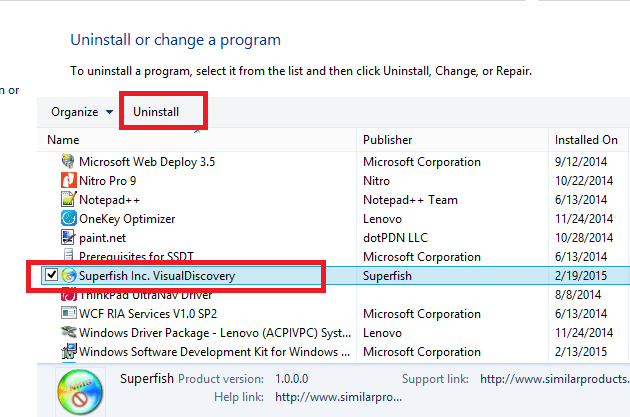
Task: Select Microsoft Web Deploy 3.5 entry
Action: pos(147,161)
